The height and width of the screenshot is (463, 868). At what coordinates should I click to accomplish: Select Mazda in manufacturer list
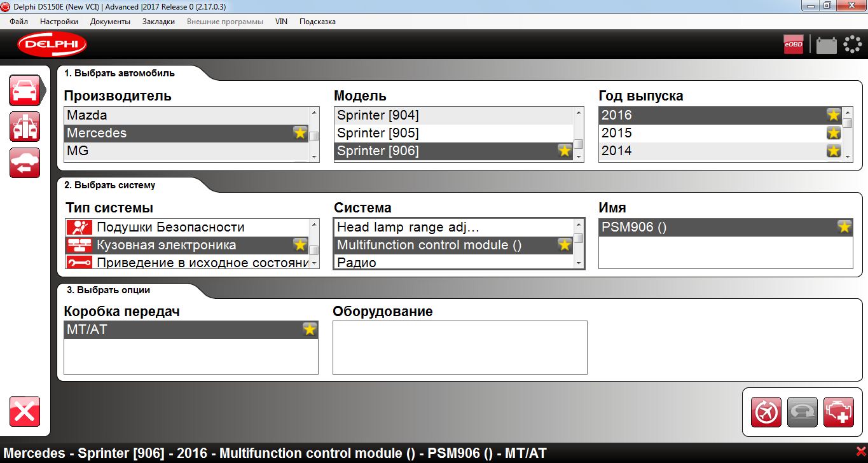(x=186, y=115)
